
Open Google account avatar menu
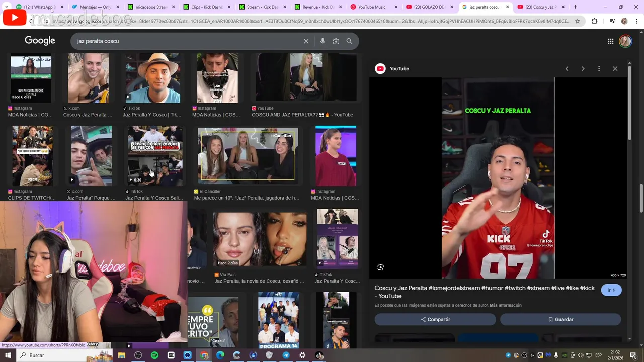coord(625,41)
